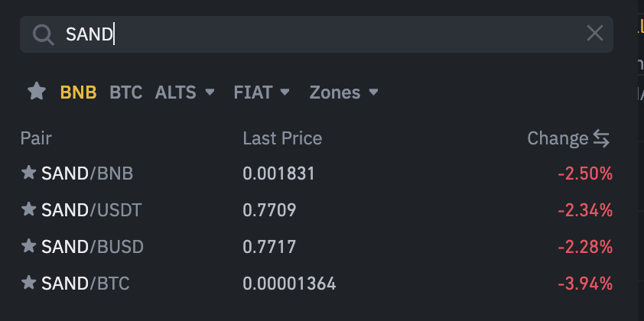Select the BNB market tab
644x321 pixels.
coord(78,92)
